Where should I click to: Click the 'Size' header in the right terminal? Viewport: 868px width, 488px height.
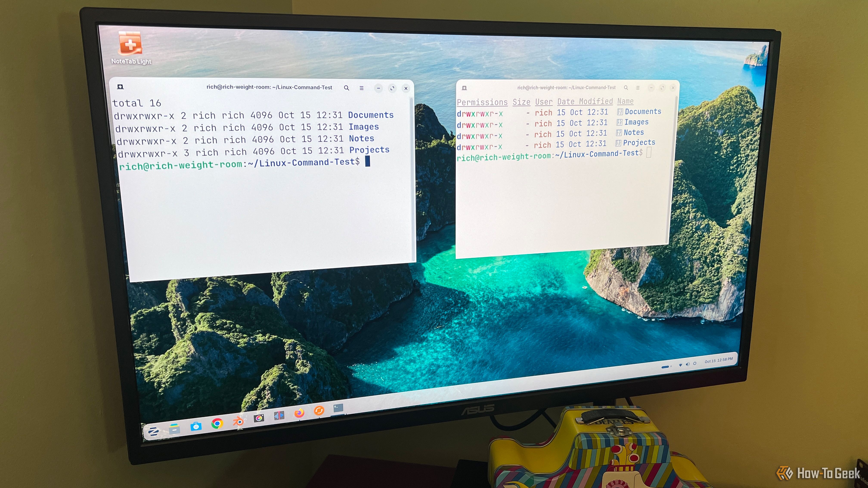pyautogui.click(x=521, y=102)
